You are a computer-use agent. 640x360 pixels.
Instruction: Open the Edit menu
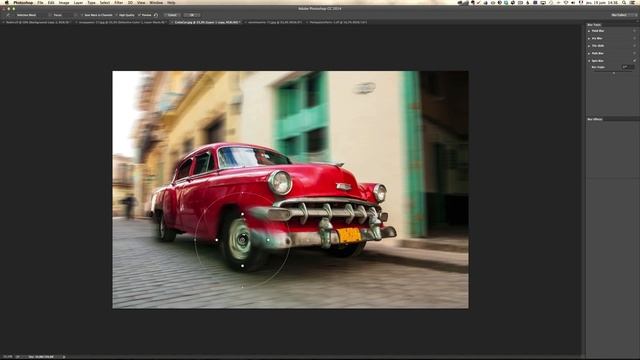tap(51, 2)
